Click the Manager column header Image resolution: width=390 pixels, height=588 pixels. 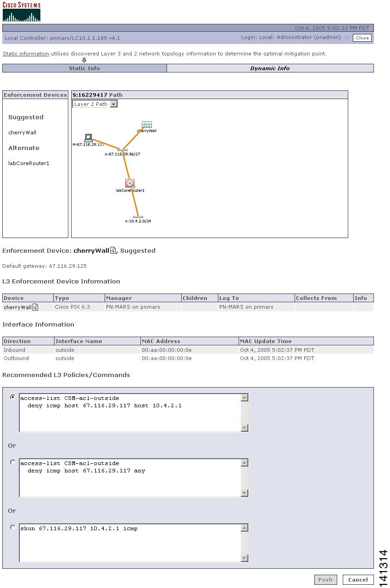tap(143, 298)
